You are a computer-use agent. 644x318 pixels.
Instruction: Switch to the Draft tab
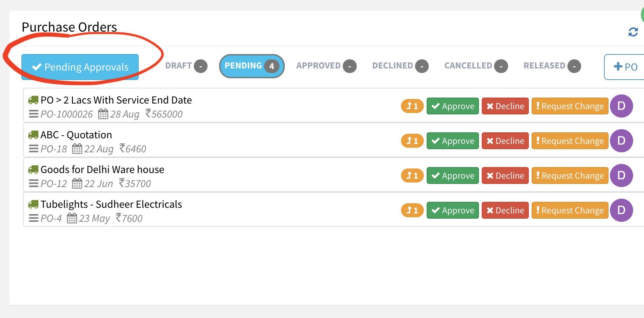tap(186, 66)
